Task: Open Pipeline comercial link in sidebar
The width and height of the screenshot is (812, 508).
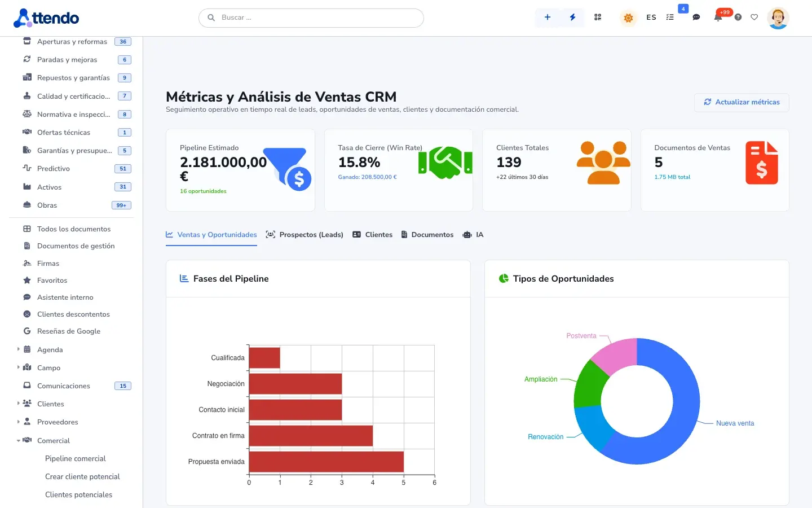Action: click(x=76, y=458)
